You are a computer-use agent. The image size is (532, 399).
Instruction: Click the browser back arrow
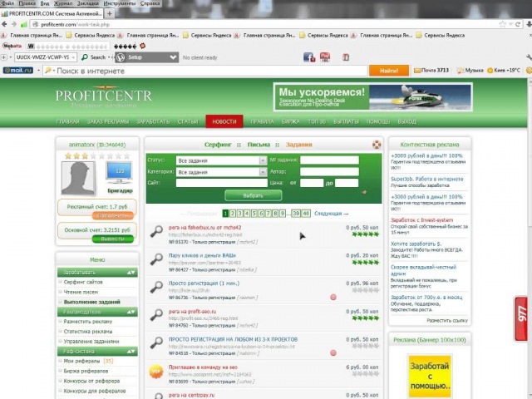4,24
